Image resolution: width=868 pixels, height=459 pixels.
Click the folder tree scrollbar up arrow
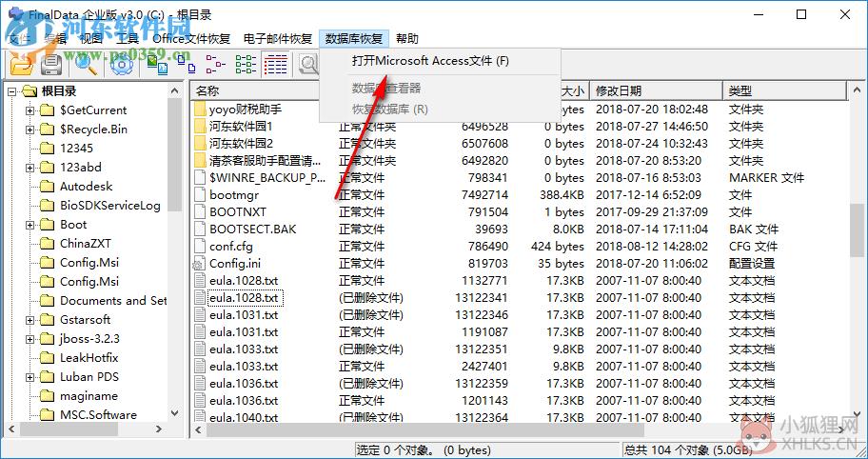pyautogui.click(x=175, y=90)
